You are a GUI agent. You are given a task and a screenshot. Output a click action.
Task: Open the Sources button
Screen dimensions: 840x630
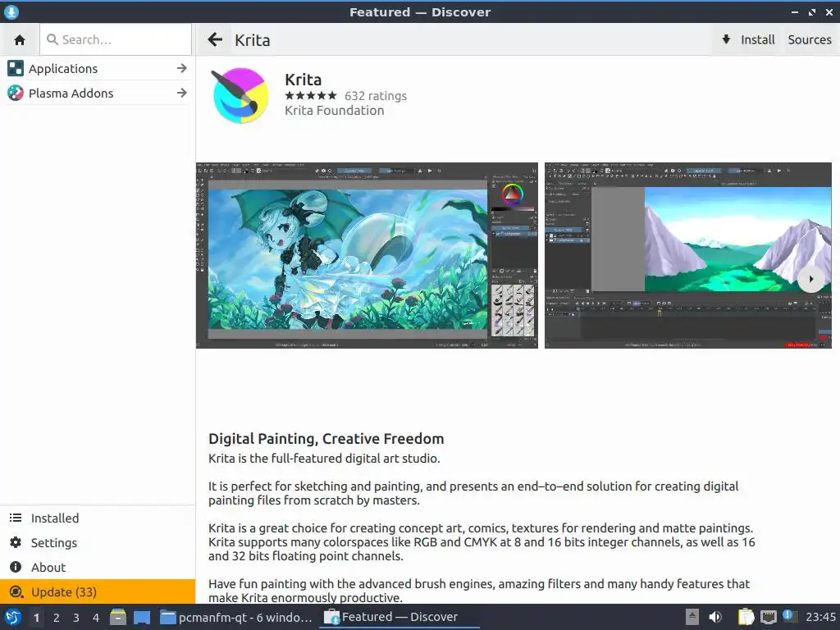coord(810,39)
